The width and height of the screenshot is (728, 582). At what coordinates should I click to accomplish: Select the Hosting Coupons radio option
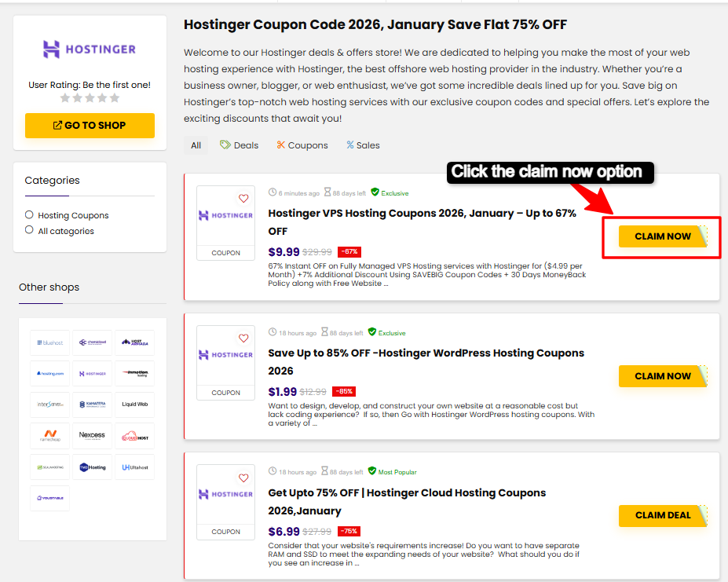tap(30, 214)
